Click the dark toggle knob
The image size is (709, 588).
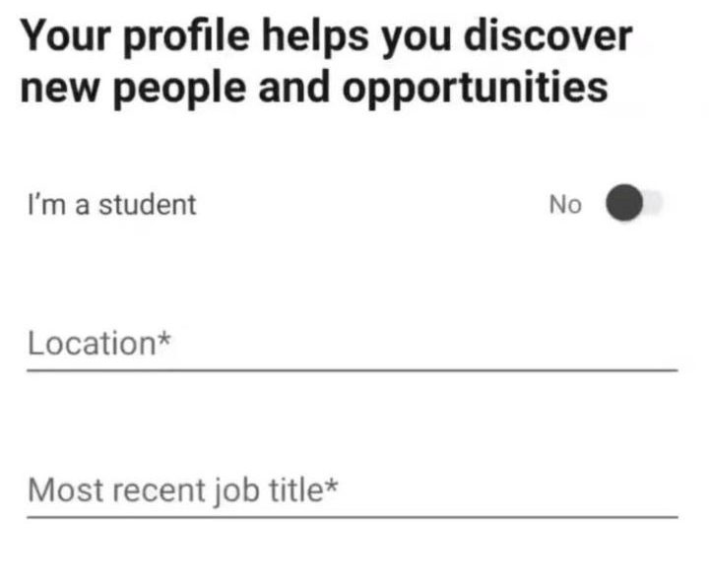[x=623, y=205]
